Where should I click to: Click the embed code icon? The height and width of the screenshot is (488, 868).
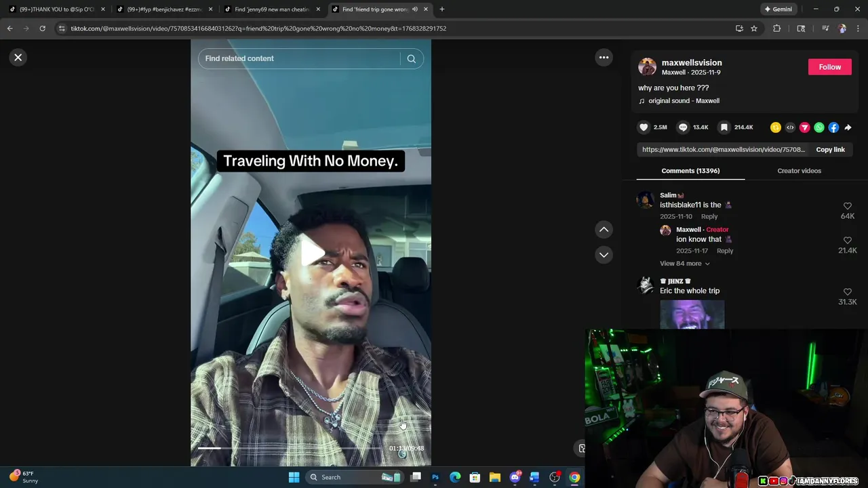point(790,127)
